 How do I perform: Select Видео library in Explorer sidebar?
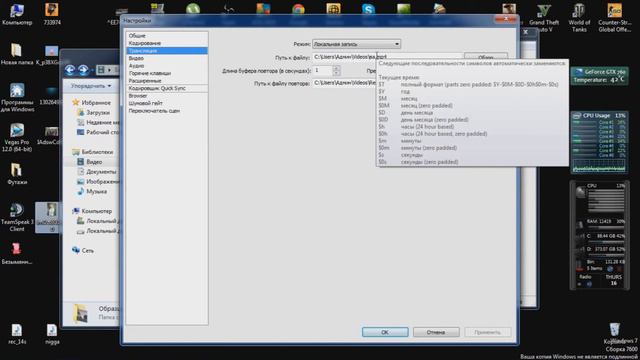click(x=94, y=162)
